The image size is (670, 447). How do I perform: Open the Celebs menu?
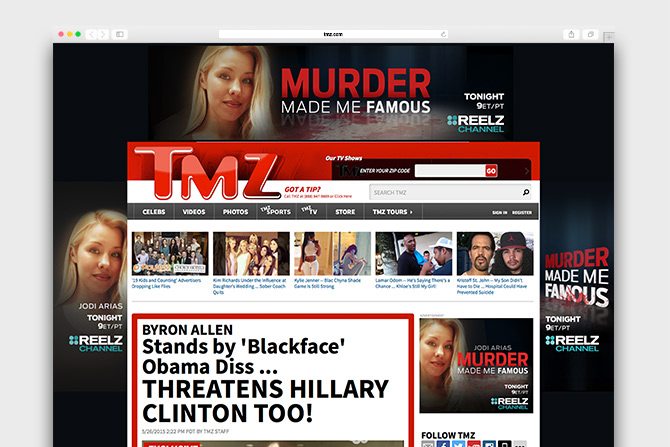154,212
